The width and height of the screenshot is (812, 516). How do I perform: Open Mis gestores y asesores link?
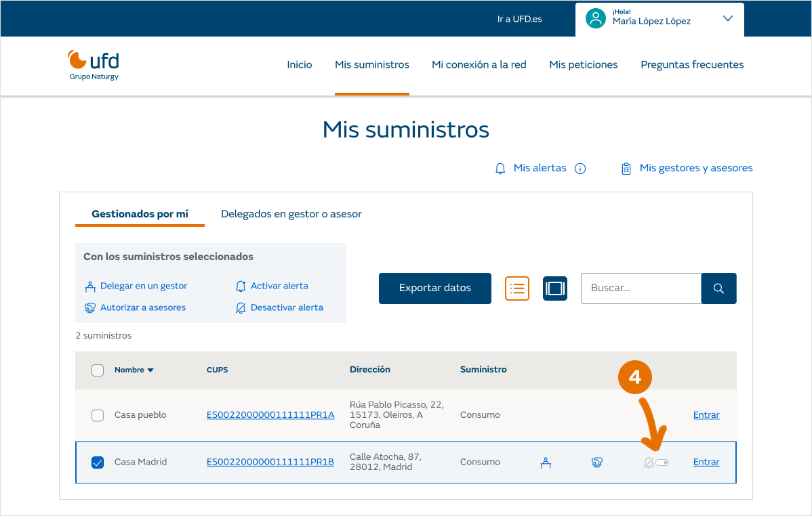695,168
